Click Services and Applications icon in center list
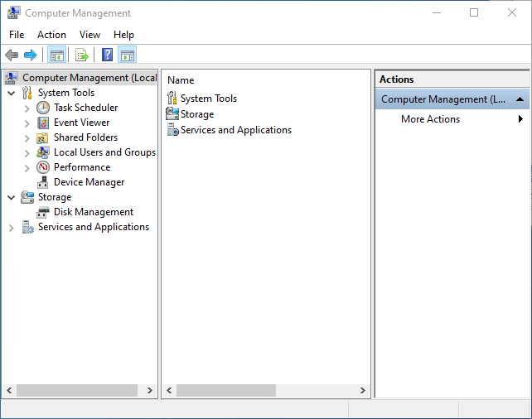Viewport: 532px width, 419px height. click(x=172, y=129)
